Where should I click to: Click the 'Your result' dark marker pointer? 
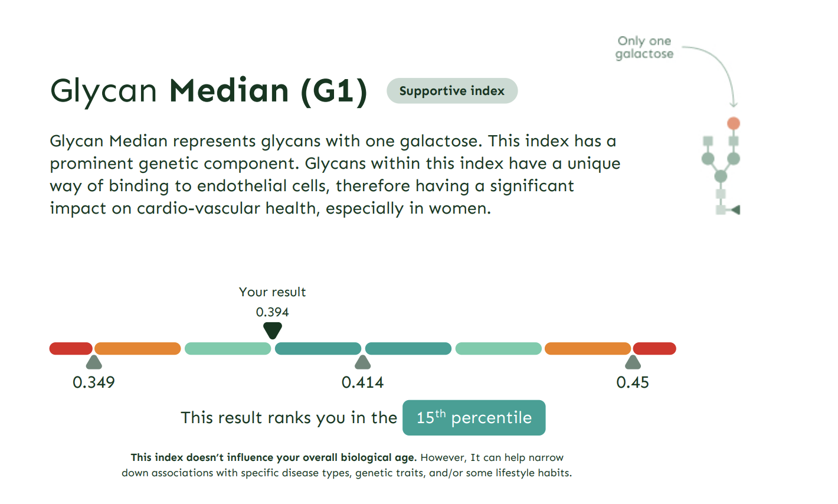coord(272,330)
